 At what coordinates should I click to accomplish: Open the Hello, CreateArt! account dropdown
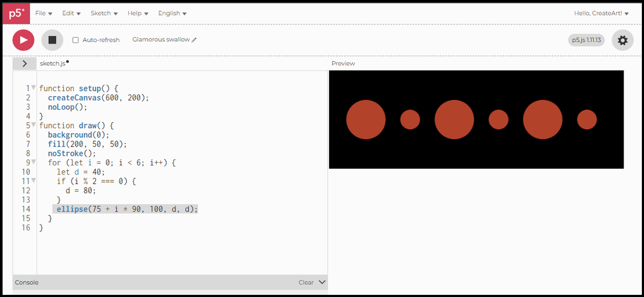pyautogui.click(x=601, y=13)
